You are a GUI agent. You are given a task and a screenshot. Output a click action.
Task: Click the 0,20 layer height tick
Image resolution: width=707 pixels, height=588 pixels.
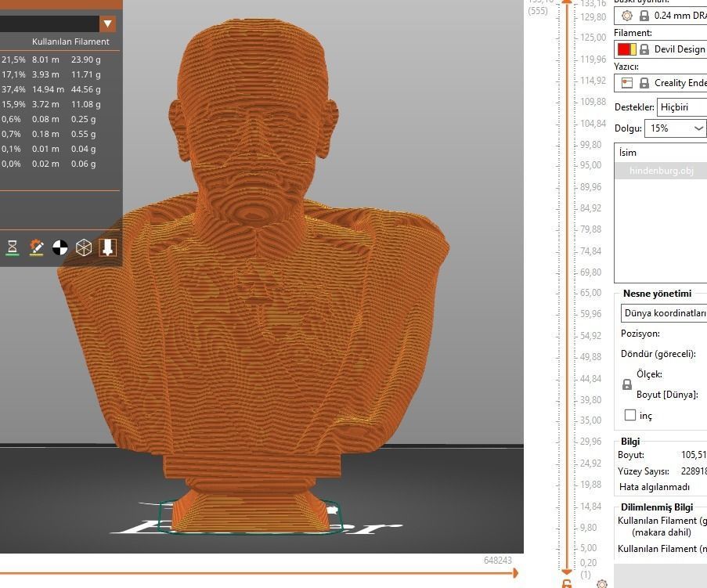click(588, 563)
